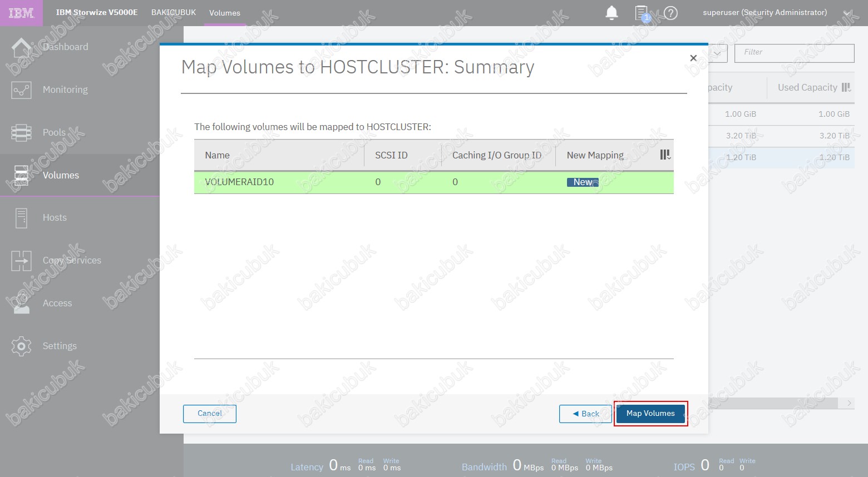
Task: Click the Bandwidth performance readout
Action: click(537, 465)
